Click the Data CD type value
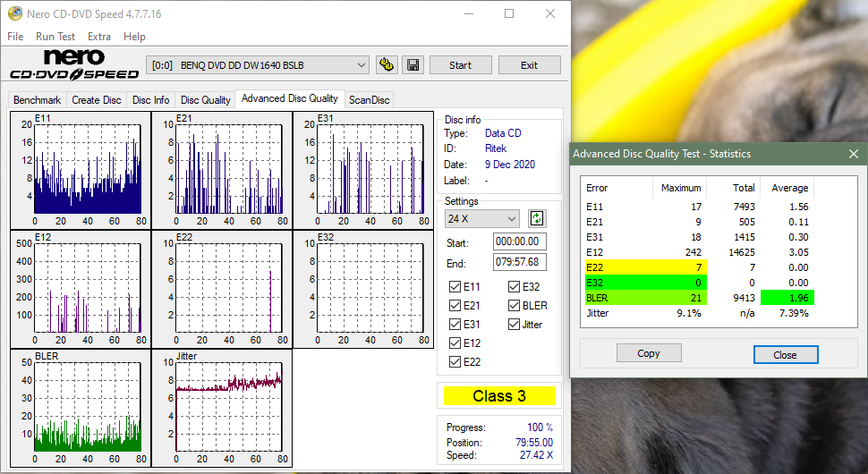Screen dimensions: 868x474 [503, 132]
